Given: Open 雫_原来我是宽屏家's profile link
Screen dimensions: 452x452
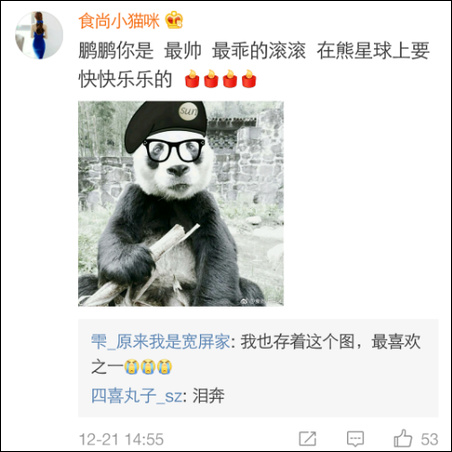Looking at the screenshot, I should coord(160,341).
